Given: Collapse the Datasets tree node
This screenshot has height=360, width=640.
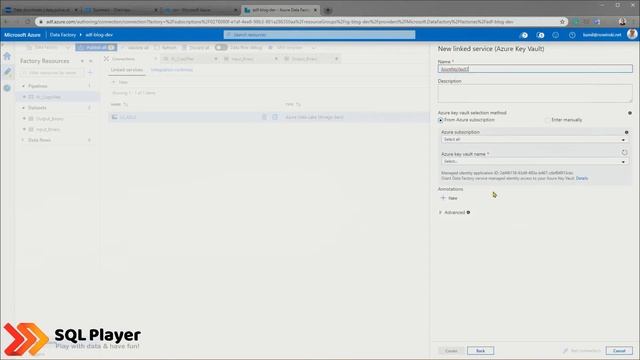Looking at the screenshot, I should point(23,108).
